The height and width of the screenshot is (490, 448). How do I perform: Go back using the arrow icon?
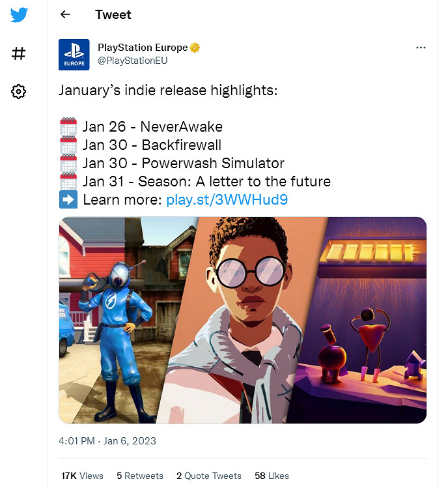coord(65,14)
